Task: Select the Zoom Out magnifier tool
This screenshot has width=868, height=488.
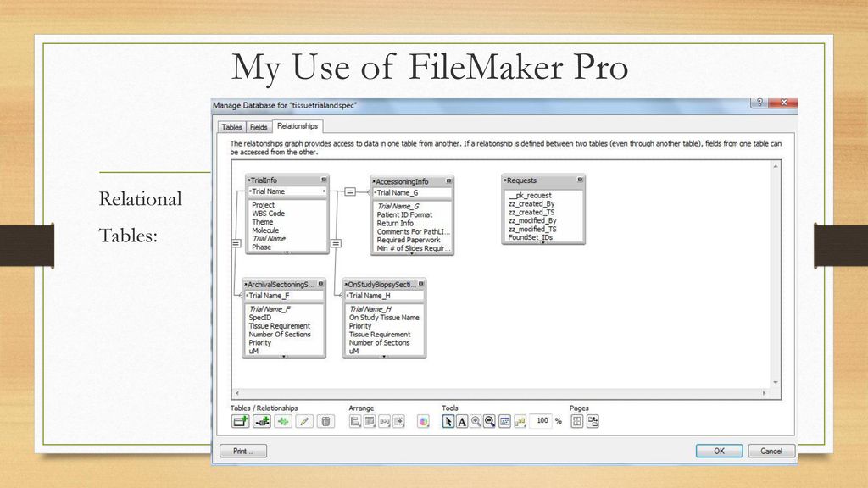Action: pos(489,422)
